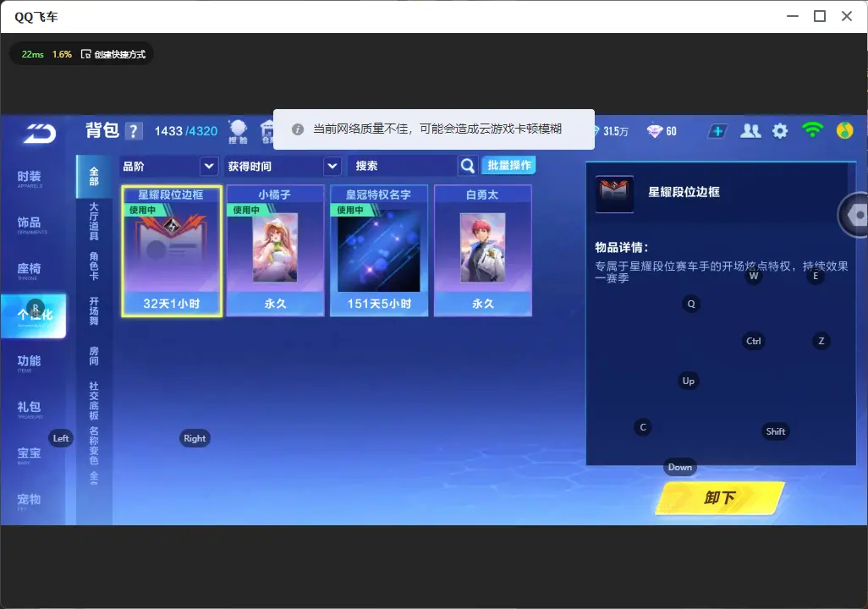Maximize the QQ飞车 window
The height and width of the screenshot is (609, 868).
click(820, 16)
